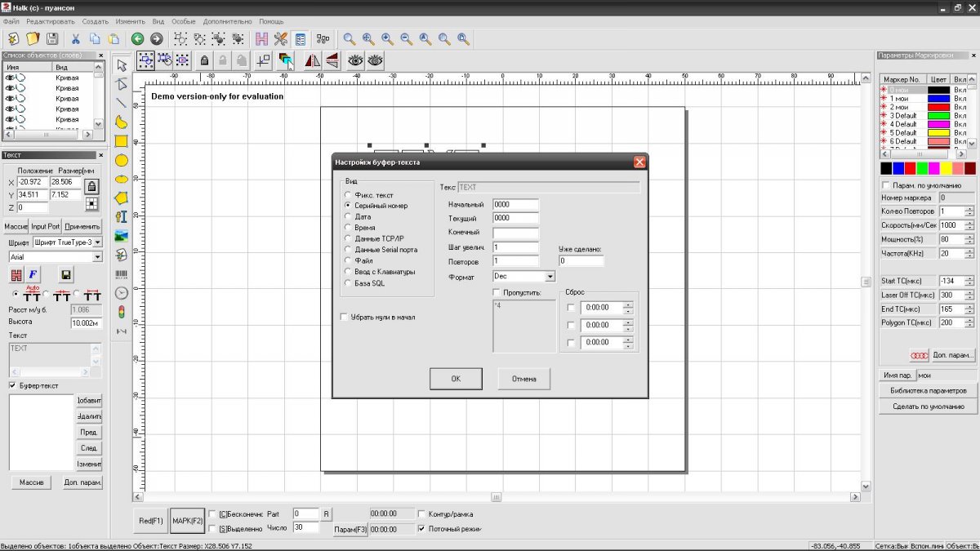Open the Arial font name dropdown
This screenshot has height=551, width=980.
point(97,256)
